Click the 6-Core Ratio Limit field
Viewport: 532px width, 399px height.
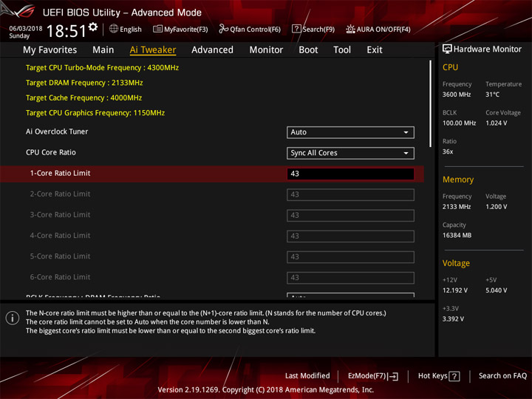click(350, 277)
